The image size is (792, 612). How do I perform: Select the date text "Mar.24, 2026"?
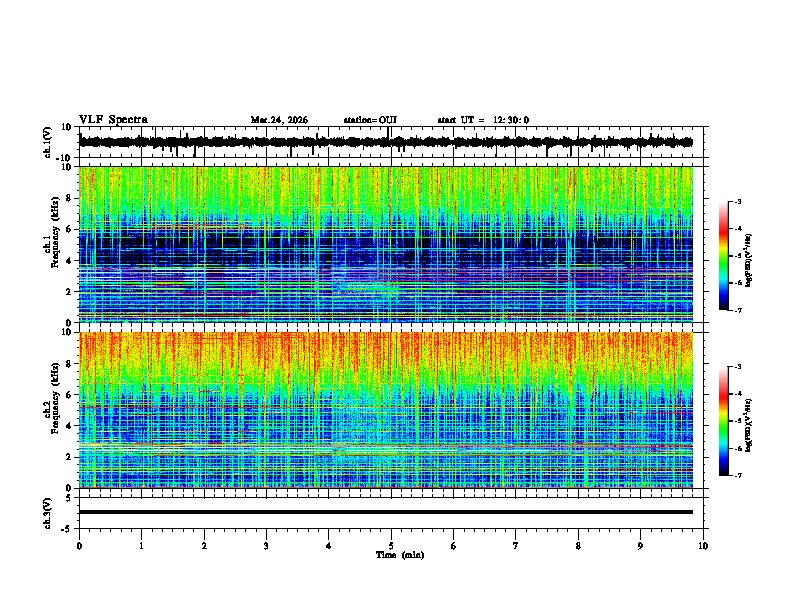tap(279, 120)
